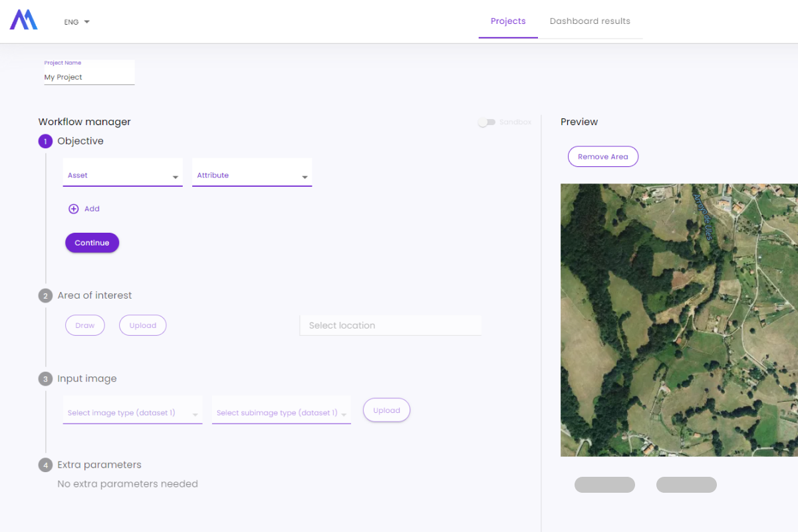Viewport: 798px width, 532px height.
Task: Click the step 1 Objective circle indicator
Action: (45, 141)
